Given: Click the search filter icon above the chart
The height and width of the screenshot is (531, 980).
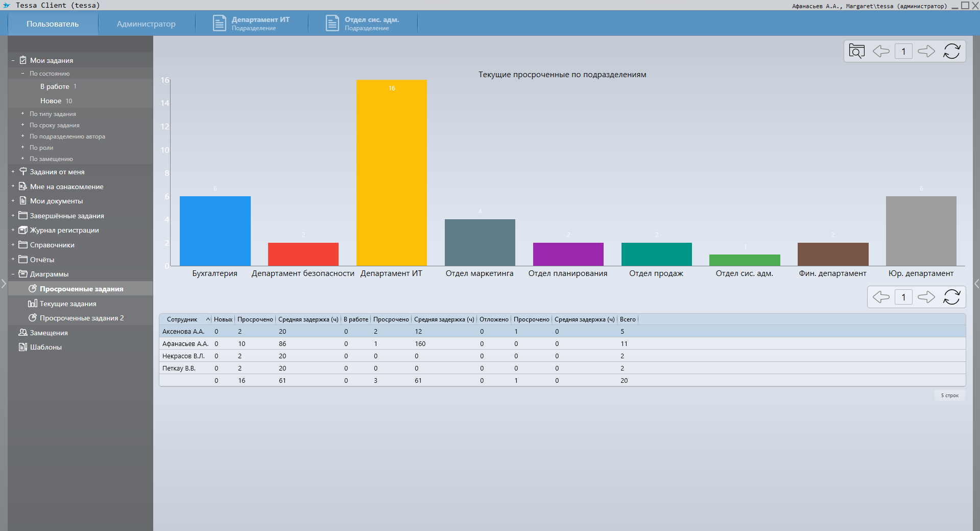Looking at the screenshot, I should pyautogui.click(x=856, y=51).
